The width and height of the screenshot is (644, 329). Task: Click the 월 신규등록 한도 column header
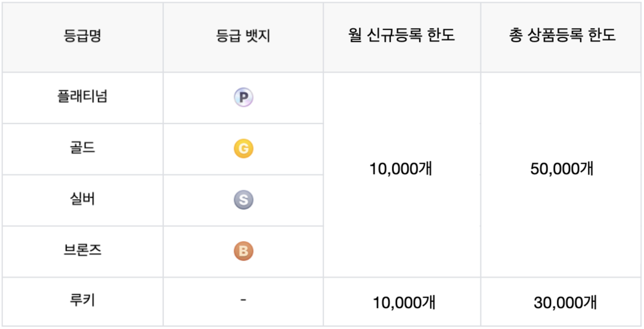[x=402, y=37]
